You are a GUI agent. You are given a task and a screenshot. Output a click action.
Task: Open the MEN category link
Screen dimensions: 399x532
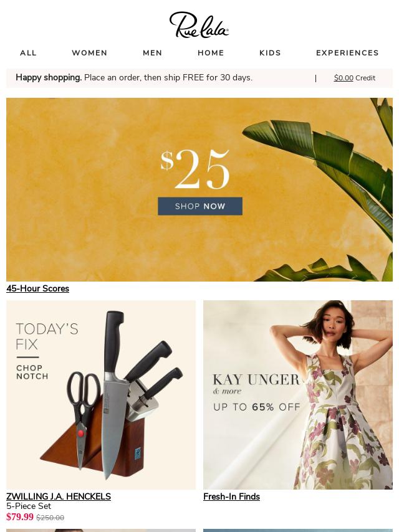point(153,53)
